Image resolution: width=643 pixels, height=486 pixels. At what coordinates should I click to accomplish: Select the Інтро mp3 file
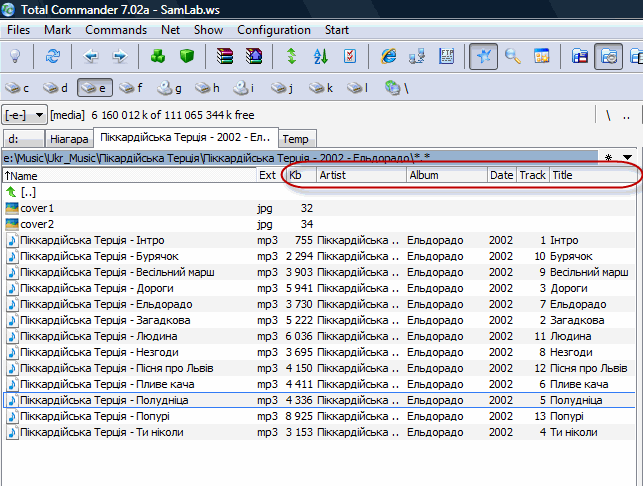coord(319,240)
